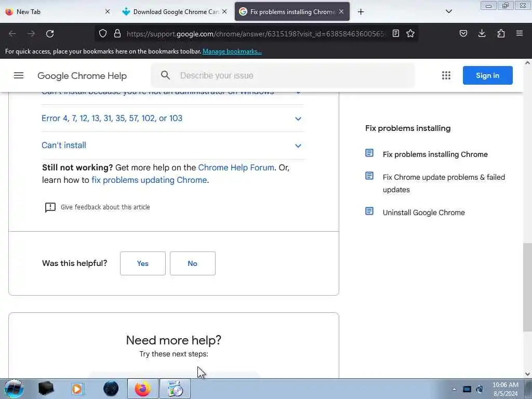Open sidebar Fix problems installing Chrome article
This screenshot has height=399, width=532.
click(x=435, y=154)
